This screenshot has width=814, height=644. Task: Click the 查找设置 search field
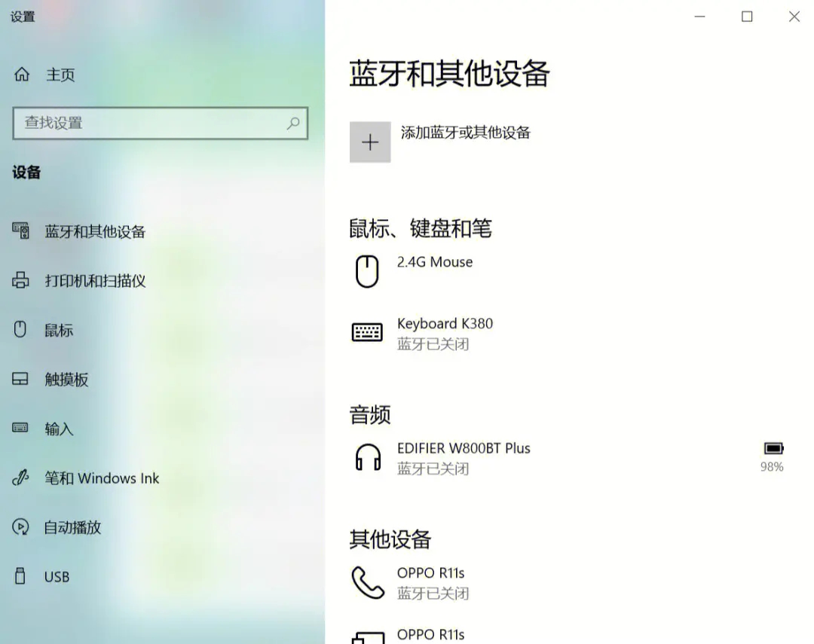coord(161,124)
